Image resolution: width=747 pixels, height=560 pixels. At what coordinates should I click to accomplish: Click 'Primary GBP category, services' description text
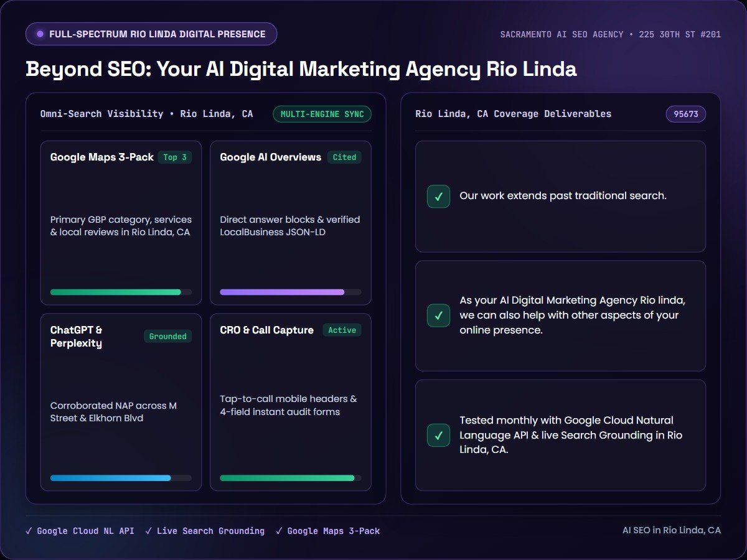121,226
